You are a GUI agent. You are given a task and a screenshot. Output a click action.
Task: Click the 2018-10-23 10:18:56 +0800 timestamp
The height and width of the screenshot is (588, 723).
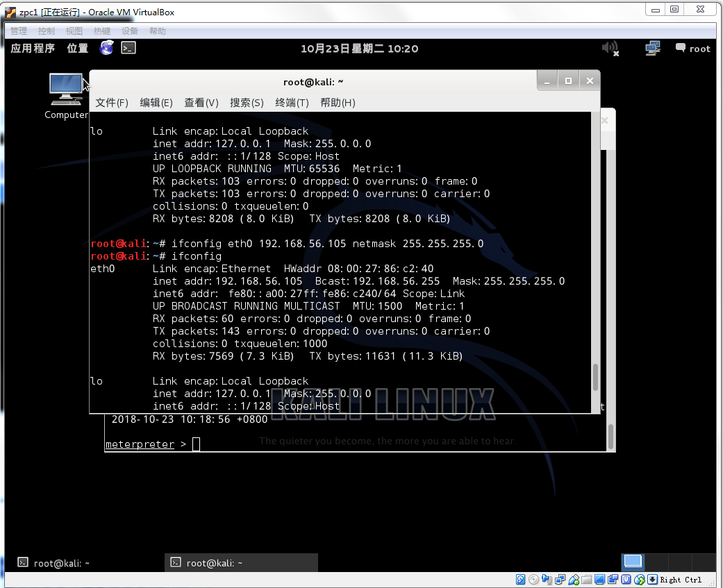pos(190,419)
